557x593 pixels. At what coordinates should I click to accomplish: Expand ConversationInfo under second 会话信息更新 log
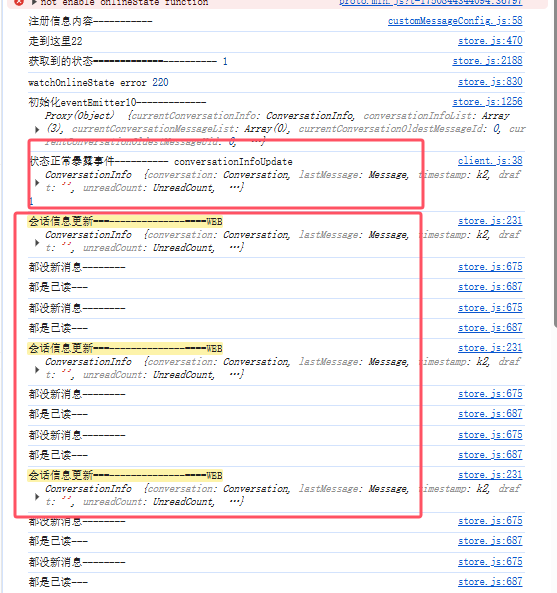pyautogui.click(x=37, y=370)
